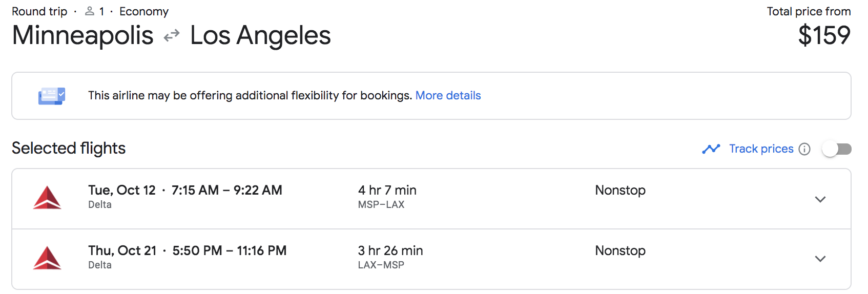Click the 4 hr 7 min duration text
Screen dimensions: 868x294
tap(387, 191)
